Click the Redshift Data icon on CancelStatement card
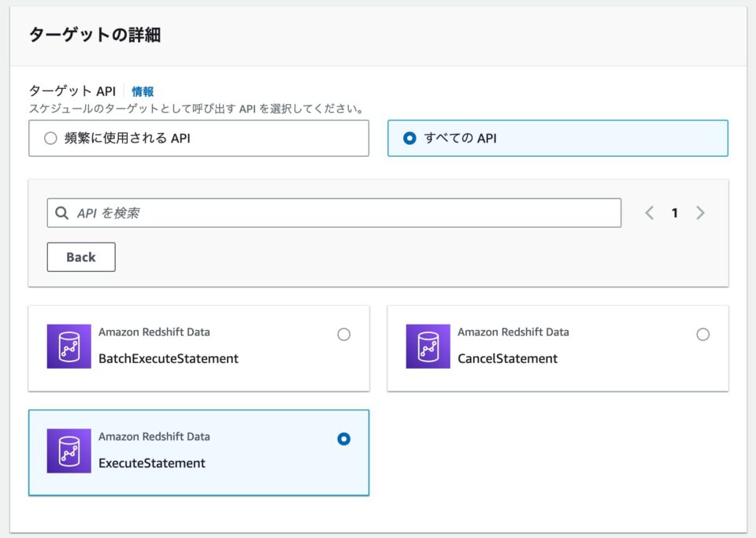Image resolution: width=756 pixels, height=538 pixels. point(428,345)
